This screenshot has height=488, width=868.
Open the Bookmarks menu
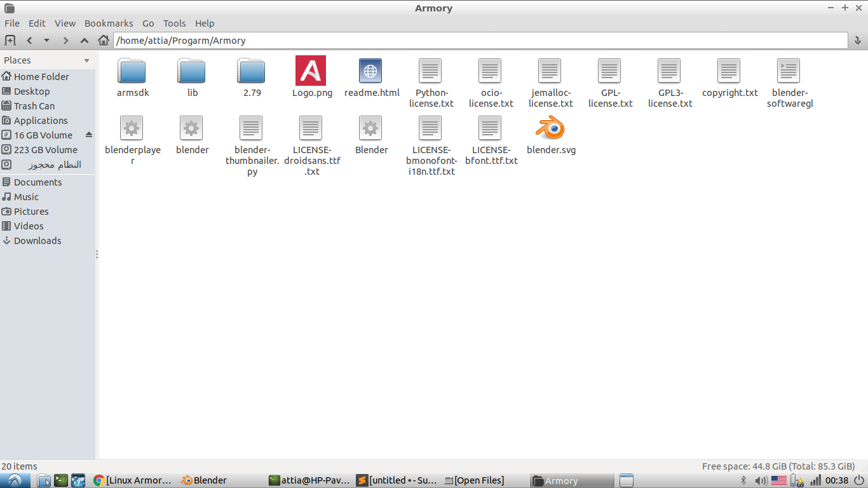tap(109, 24)
